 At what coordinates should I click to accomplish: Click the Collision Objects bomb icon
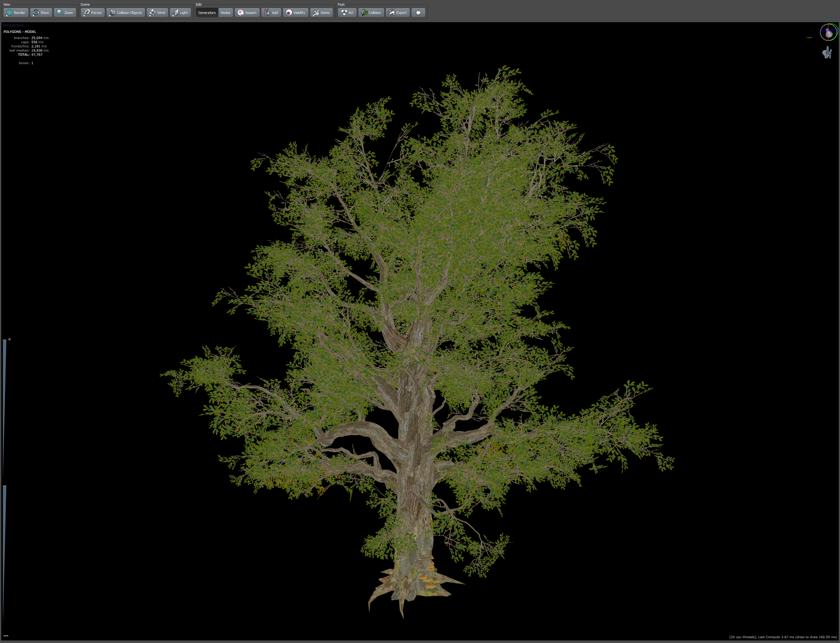pos(112,13)
